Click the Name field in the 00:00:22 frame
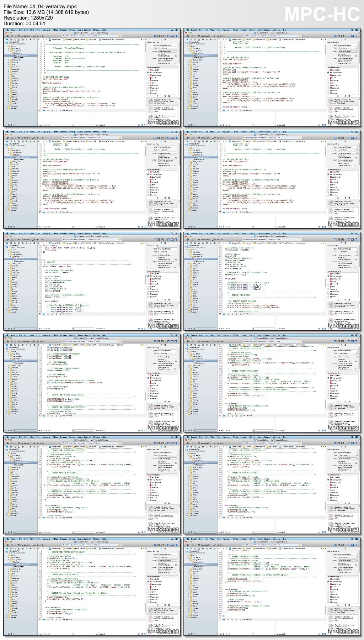The image size is (364, 640). pos(168,45)
